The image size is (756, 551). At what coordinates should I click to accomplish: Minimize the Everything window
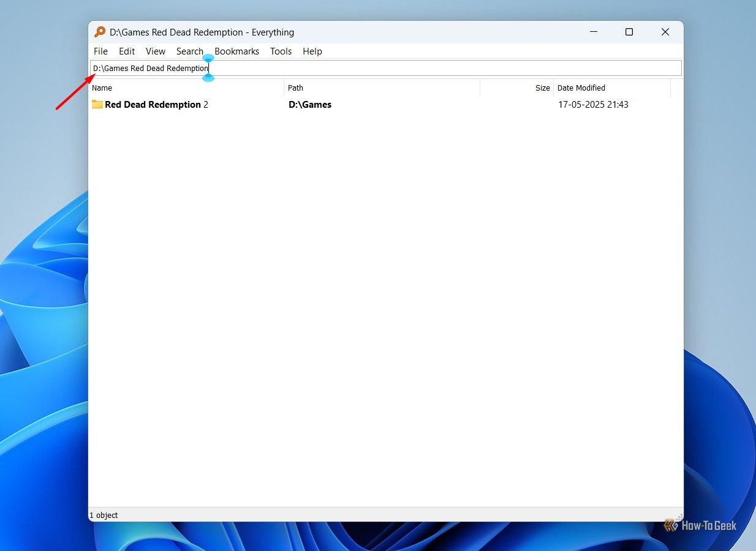594,32
